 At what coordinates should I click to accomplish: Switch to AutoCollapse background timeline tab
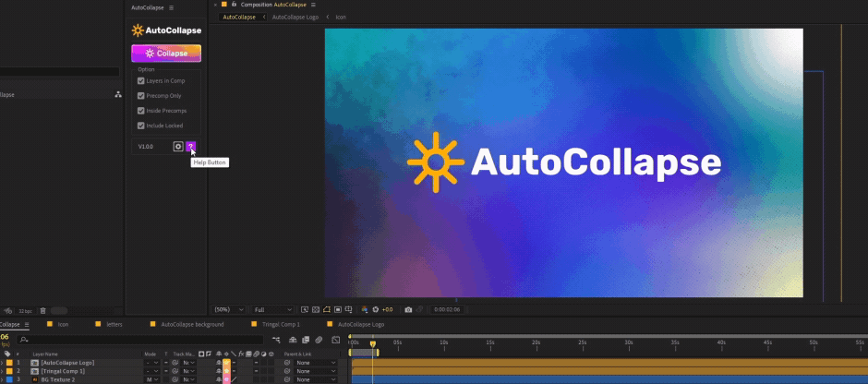(192, 324)
